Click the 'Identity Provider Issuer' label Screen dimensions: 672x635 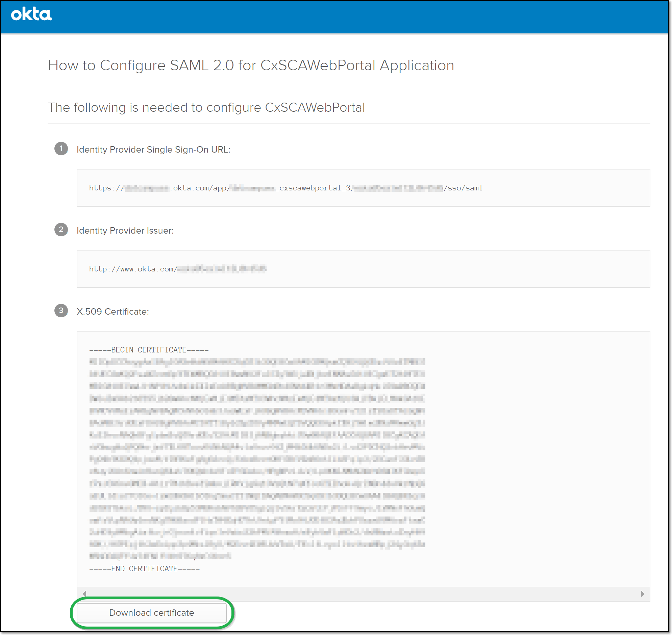coord(125,231)
